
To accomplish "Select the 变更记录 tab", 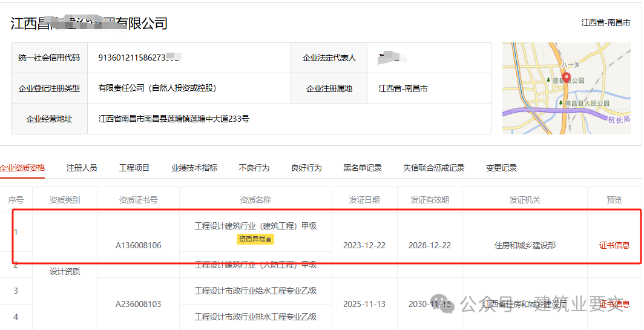I will pos(502,168).
